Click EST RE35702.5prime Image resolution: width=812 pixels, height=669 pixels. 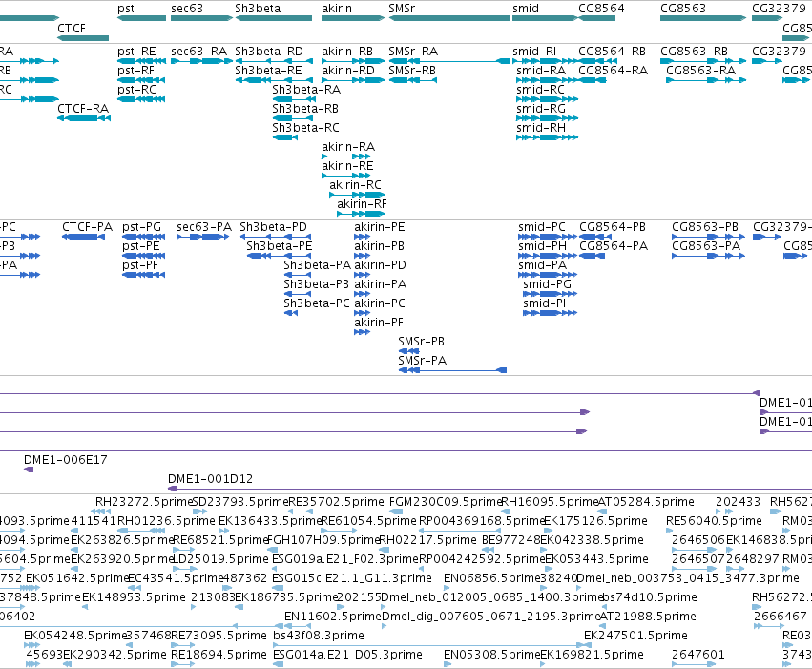336,502
